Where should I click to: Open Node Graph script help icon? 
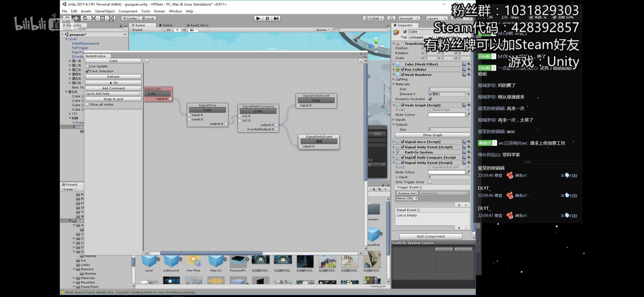click(x=464, y=105)
